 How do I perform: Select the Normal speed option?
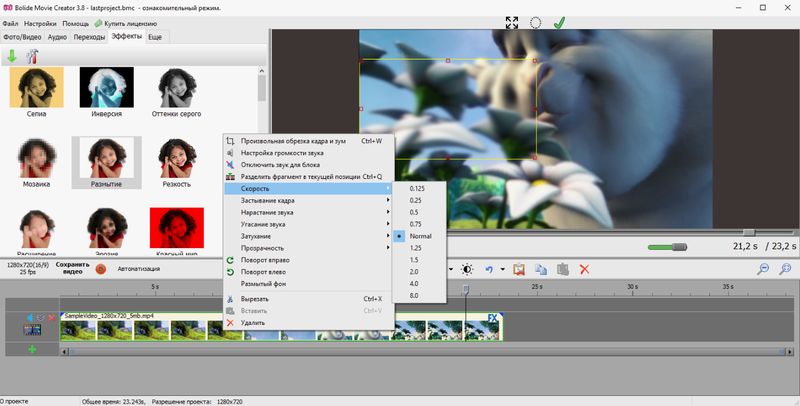tap(420, 236)
